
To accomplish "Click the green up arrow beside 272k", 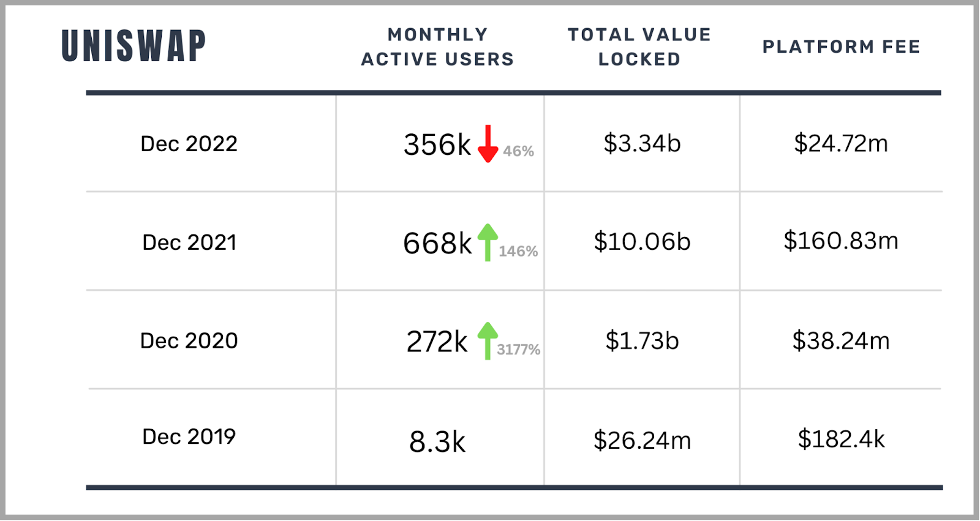I will pos(488,340).
